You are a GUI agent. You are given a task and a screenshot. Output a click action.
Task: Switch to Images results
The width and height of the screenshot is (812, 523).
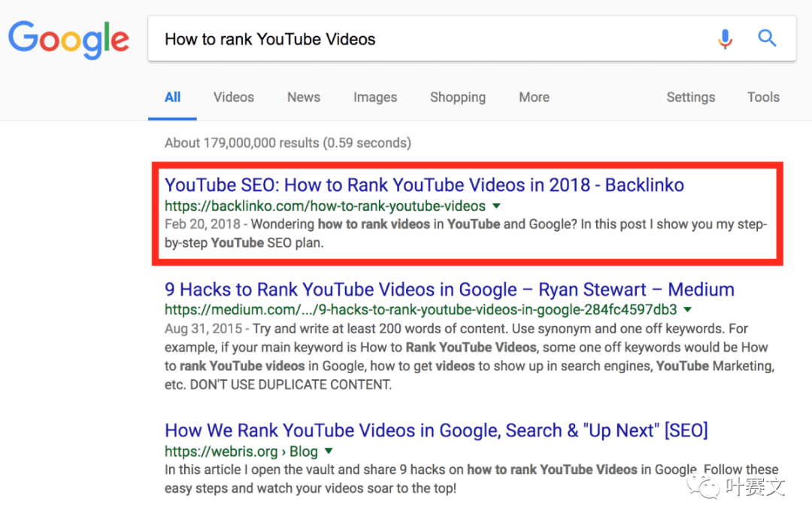pos(375,97)
